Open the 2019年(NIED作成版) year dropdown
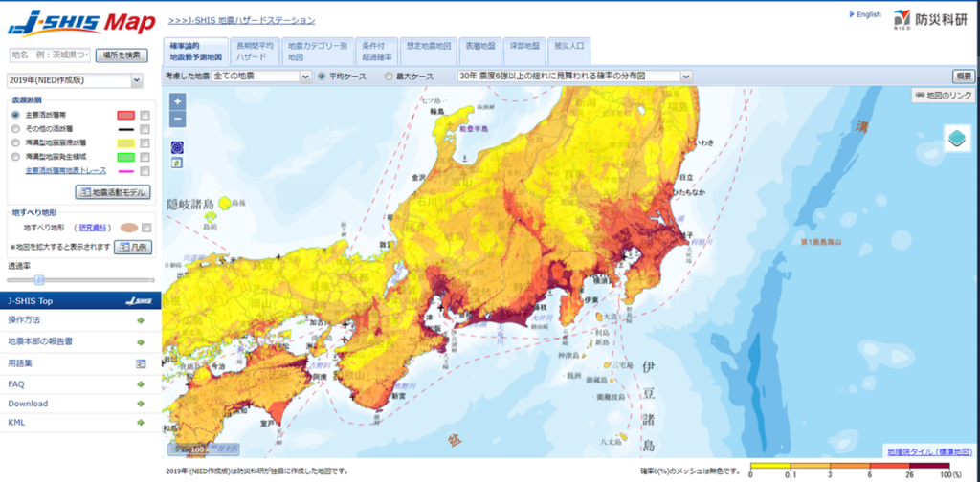The height and width of the screenshot is (482, 980). point(75,81)
